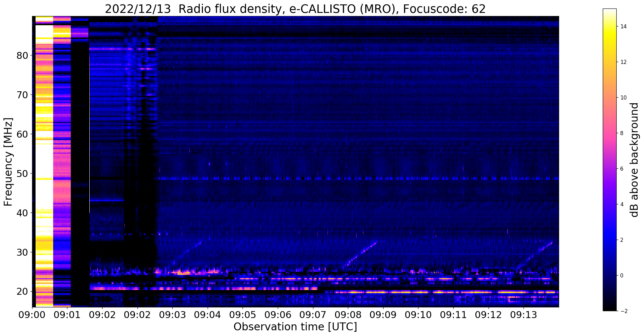Click the 8 tick on the colorbar

[621, 133]
